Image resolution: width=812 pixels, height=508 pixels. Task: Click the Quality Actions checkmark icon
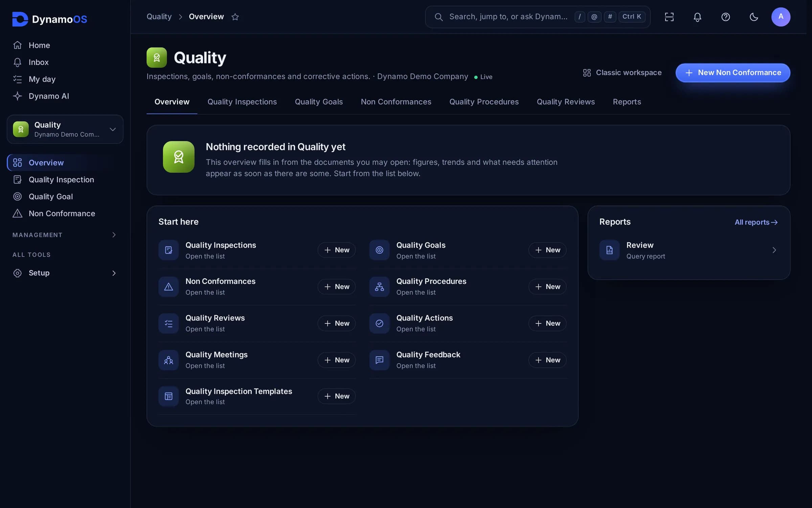(x=379, y=323)
